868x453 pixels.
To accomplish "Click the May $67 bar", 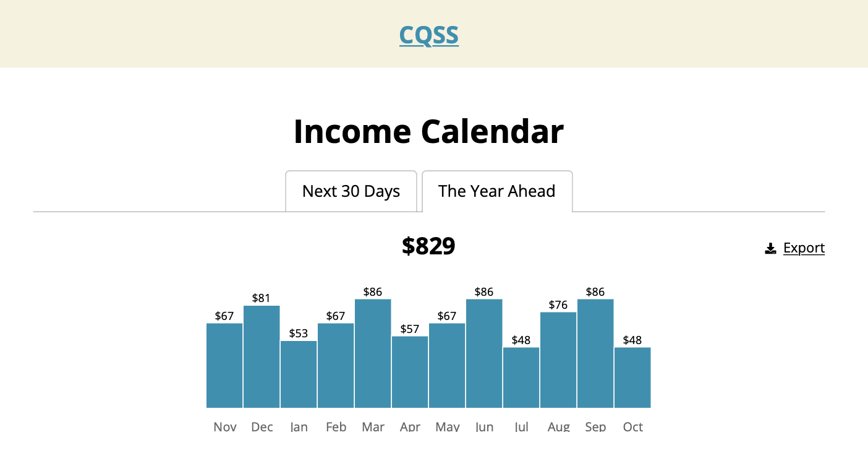I will point(447,365).
